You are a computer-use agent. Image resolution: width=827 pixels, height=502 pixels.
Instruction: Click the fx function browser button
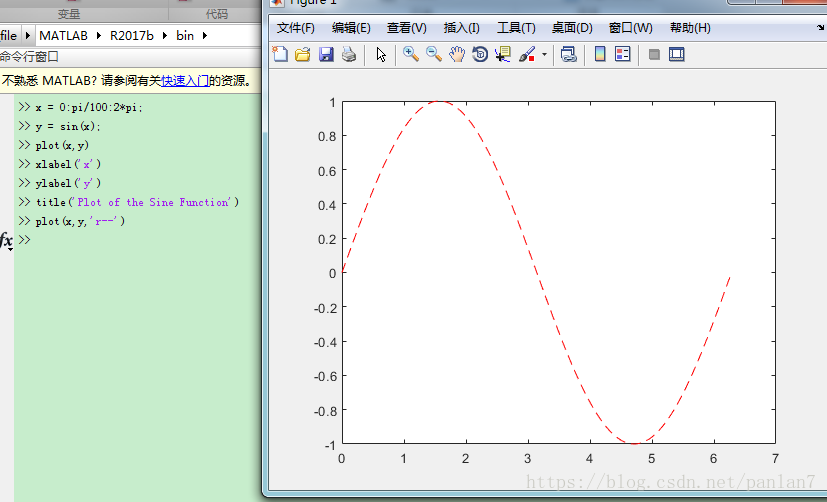[x=6, y=241]
